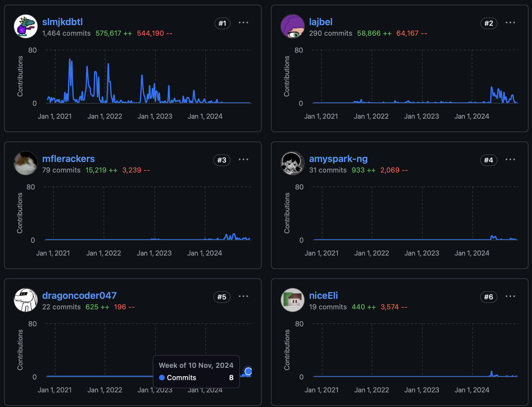Viewport: 532px width, 407px height.
Task: Go to the mflerackers profile link
Action: pyautogui.click(x=68, y=159)
